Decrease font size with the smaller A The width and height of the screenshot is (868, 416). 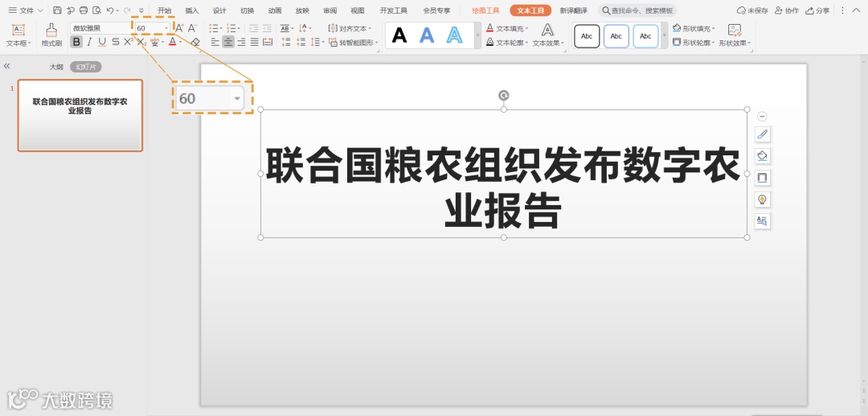(192, 28)
